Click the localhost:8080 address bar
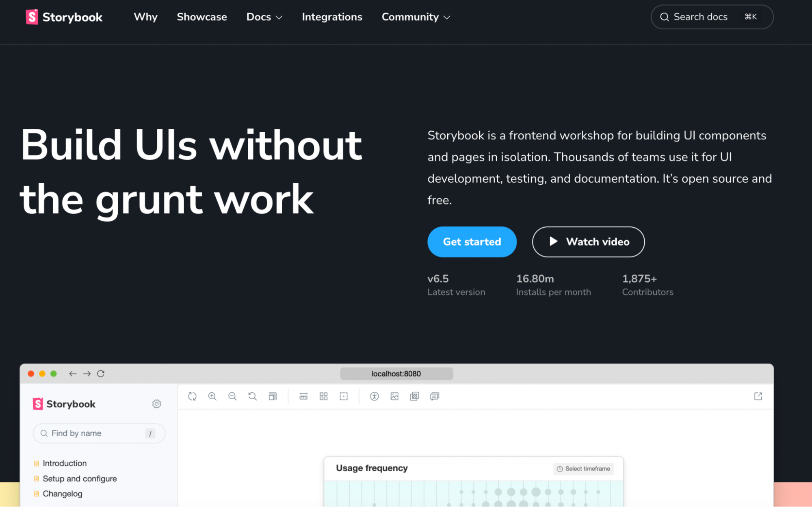 [x=396, y=374]
